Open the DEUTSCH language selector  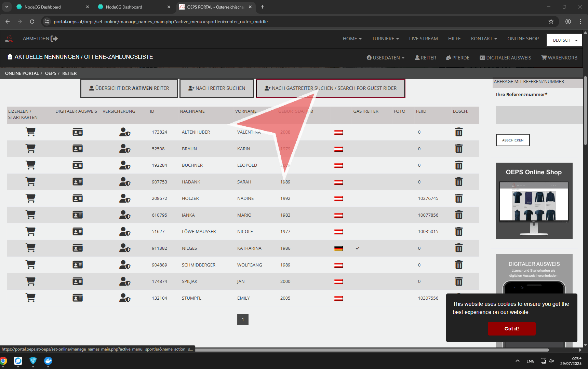tap(564, 40)
